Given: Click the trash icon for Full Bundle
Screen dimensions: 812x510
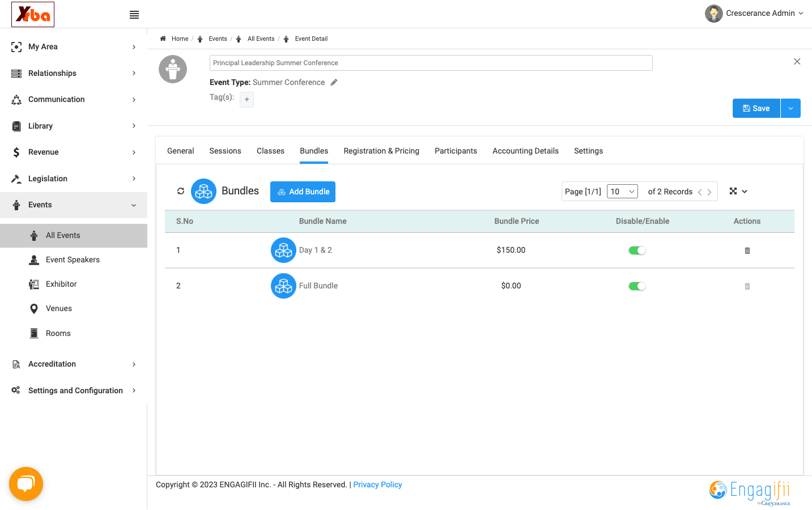Looking at the screenshot, I should 747,286.
